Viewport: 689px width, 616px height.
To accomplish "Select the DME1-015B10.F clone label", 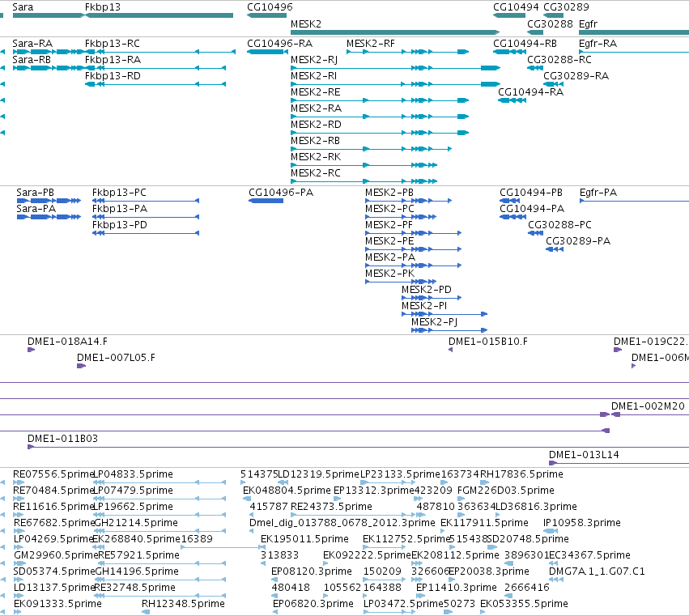I will (x=487, y=342).
